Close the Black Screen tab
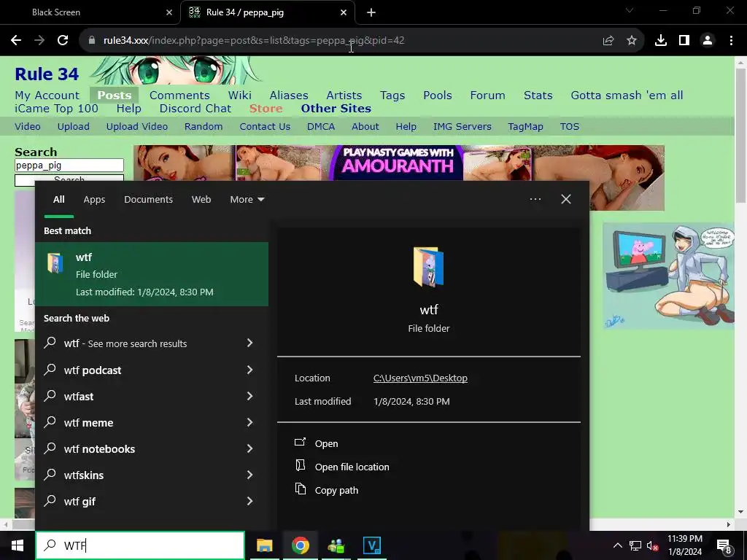747x560 pixels. [169, 12]
